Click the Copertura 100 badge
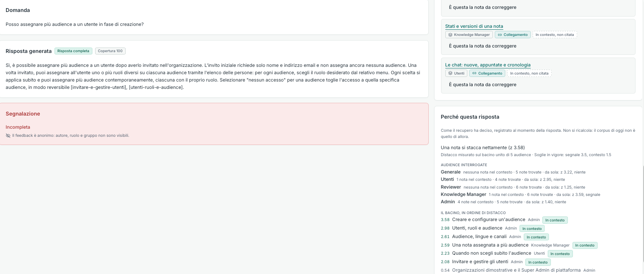Screen dimensions: 644x274 [x=110, y=51]
